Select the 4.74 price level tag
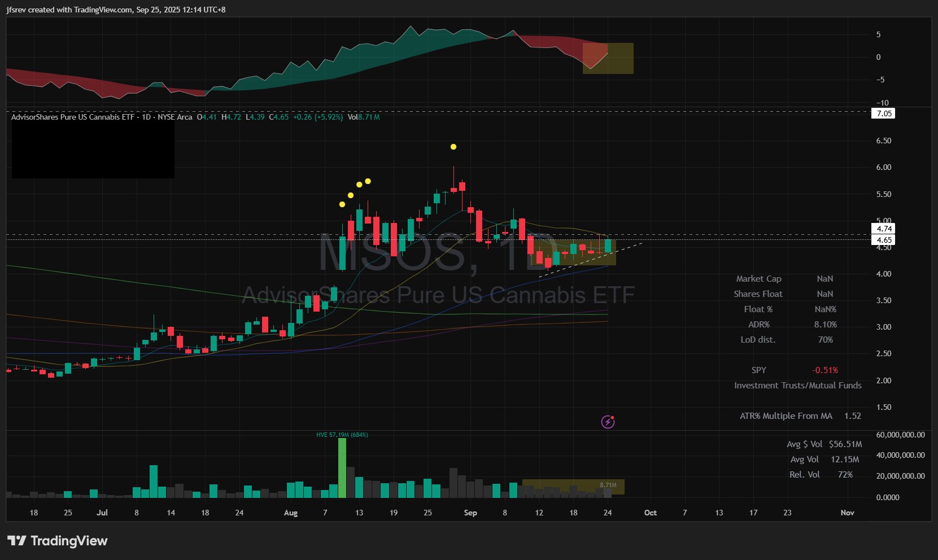Image resolution: width=938 pixels, height=560 pixels. [x=884, y=229]
